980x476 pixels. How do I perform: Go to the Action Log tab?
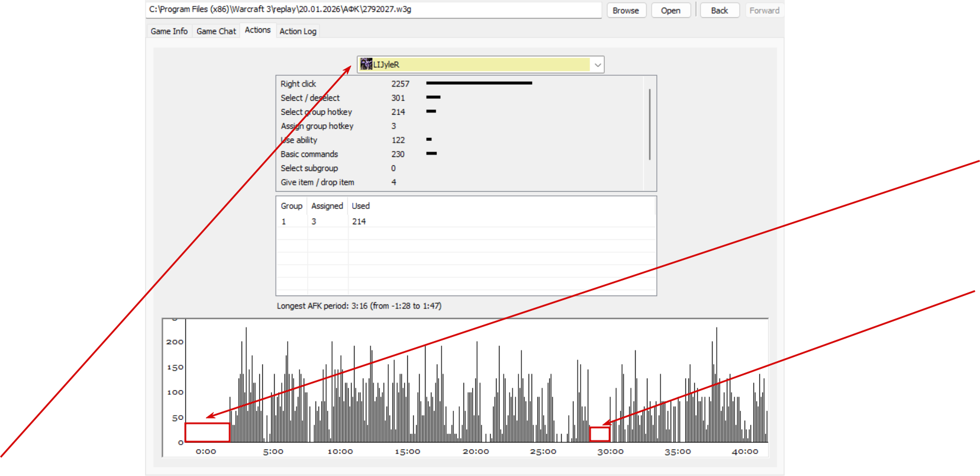(298, 31)
